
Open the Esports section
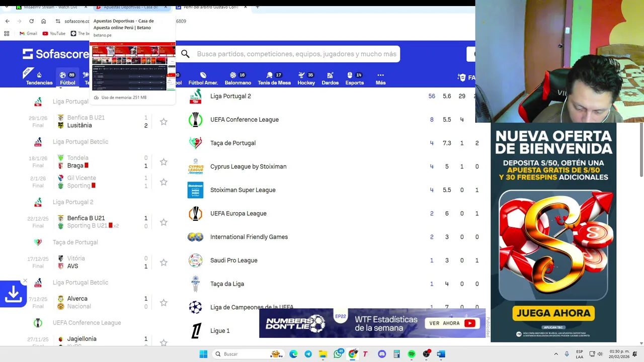[354, 78]
